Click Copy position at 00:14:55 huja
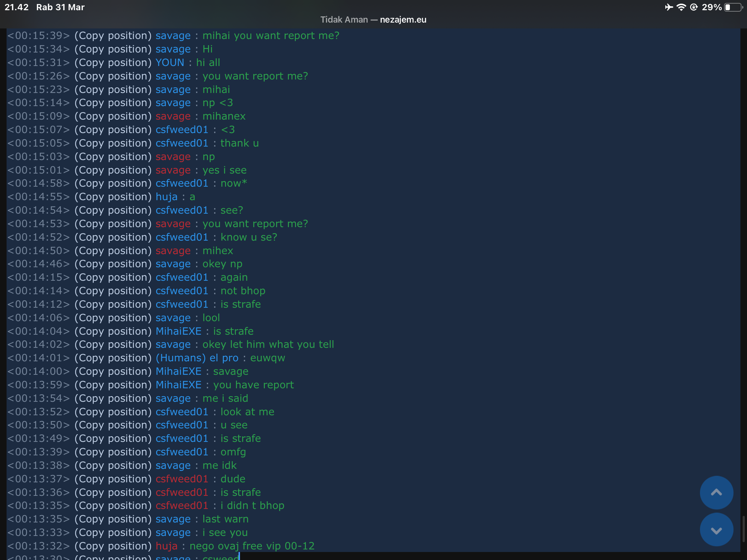This screenshot has height=560, width=747. coord(113,197)
